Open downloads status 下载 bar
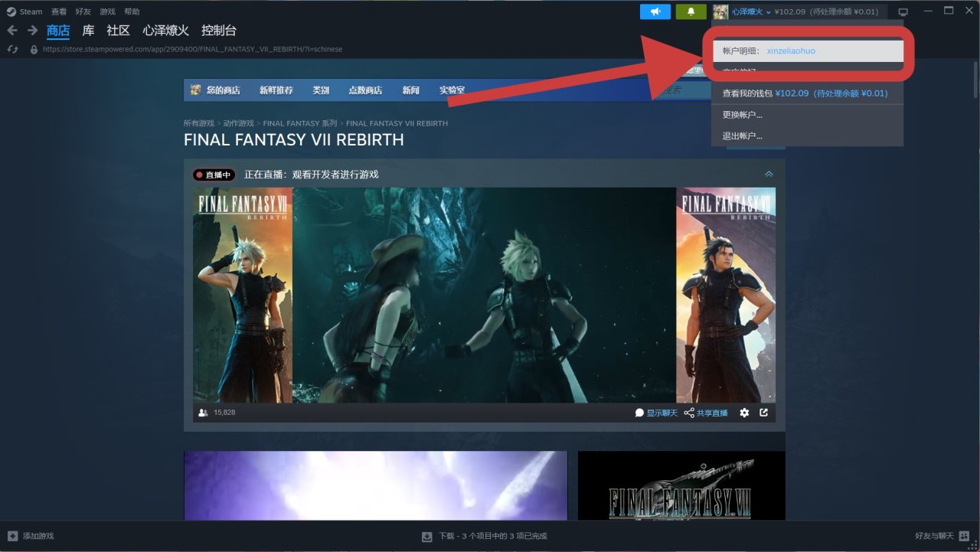Image resolution: width=980 pixels, height=552 pixels. tap(484, 536)
